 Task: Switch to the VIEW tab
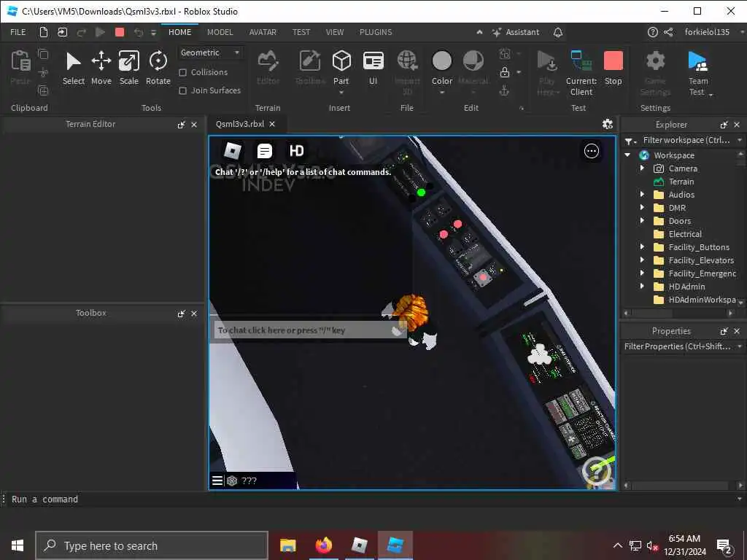(x=334, y=32)
